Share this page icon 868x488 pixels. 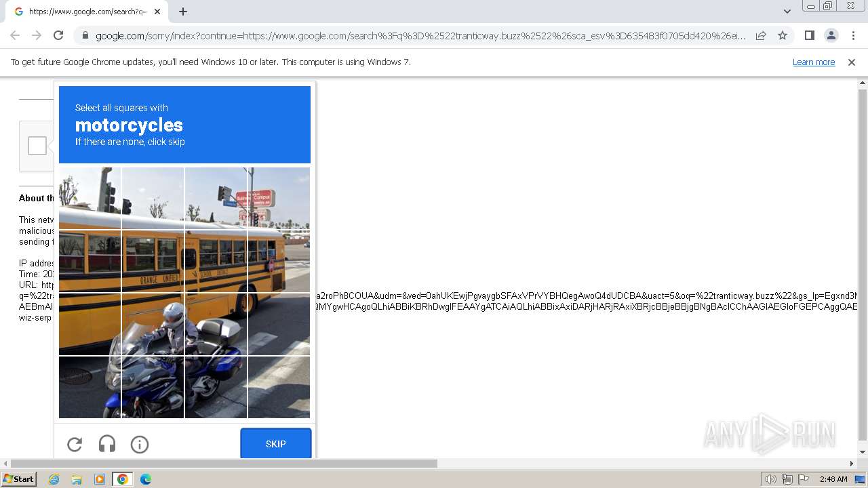761,35
